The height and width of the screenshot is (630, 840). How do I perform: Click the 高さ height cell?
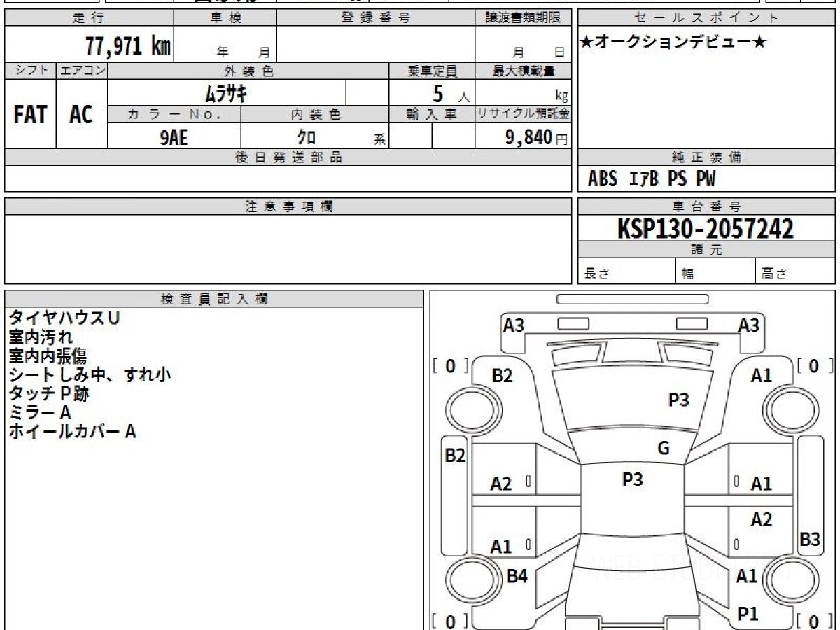tap(795, 272)
